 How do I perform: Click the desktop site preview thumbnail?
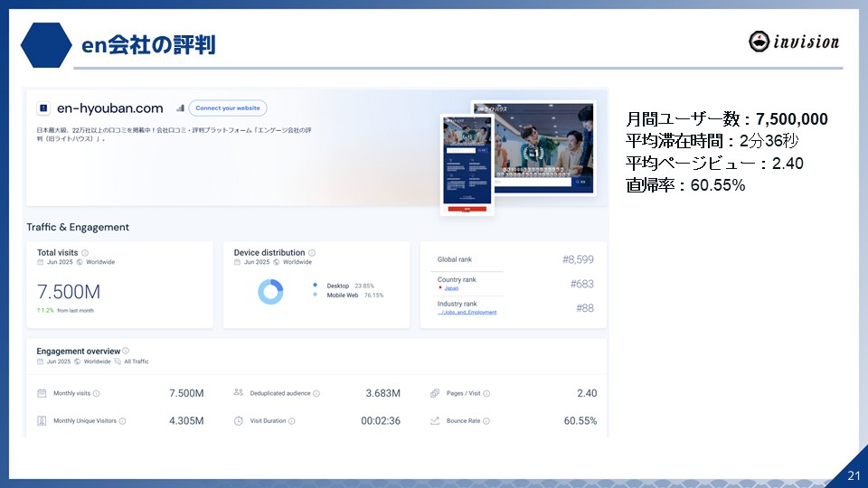coord(543,147)
